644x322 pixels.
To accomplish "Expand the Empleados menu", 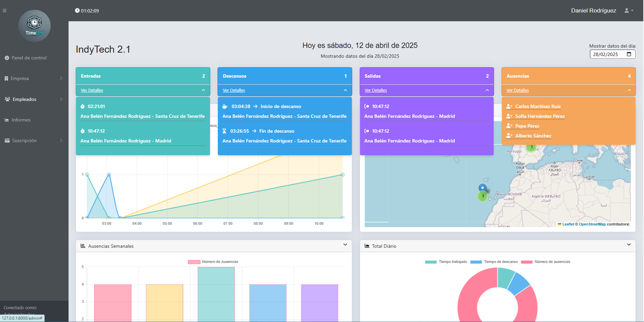I will coord(34,99).
